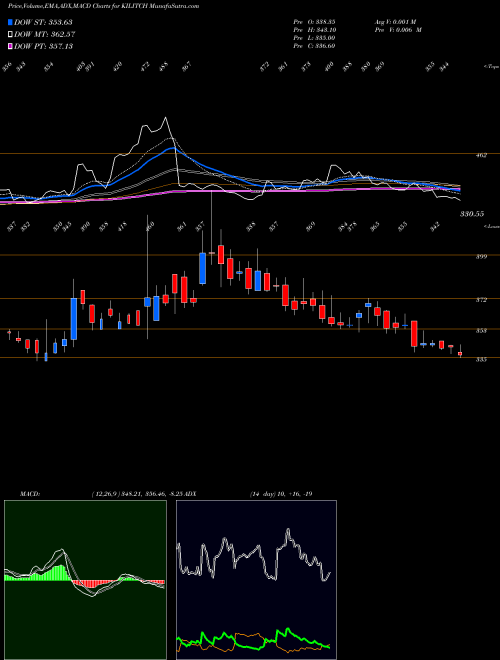
Task: Click the 330.55 current price label
Action: pos(472,214)
